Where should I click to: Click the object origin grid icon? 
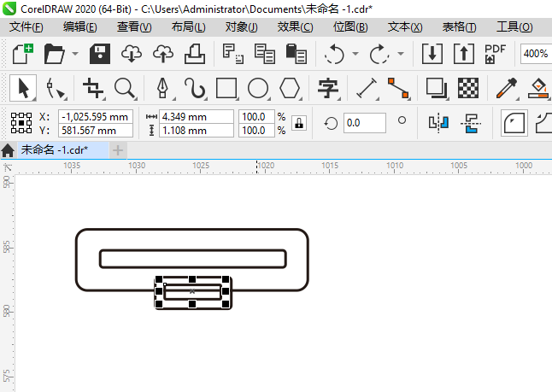[x=21, y=123]
